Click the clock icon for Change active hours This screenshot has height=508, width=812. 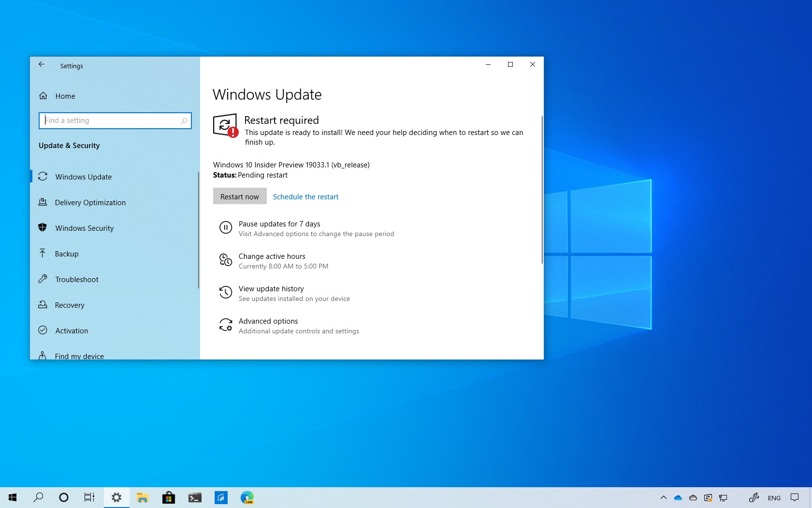click(226, 260)
